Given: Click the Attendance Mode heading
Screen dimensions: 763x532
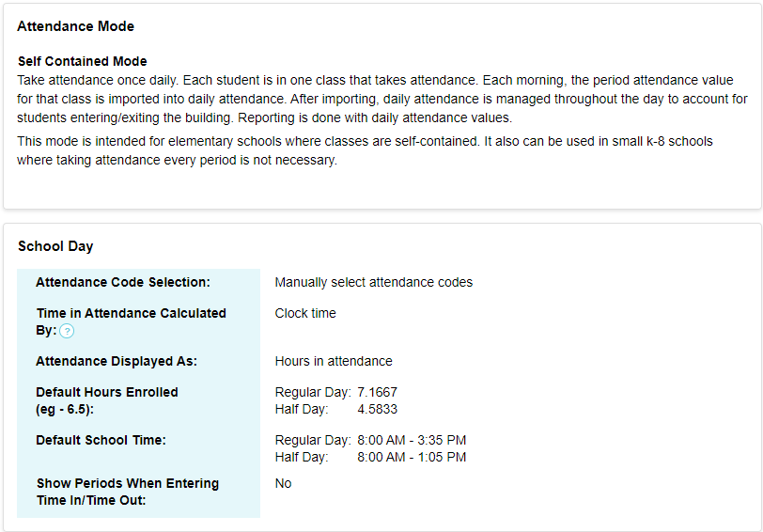Looking at the screenshot, I should coord(75,26).
